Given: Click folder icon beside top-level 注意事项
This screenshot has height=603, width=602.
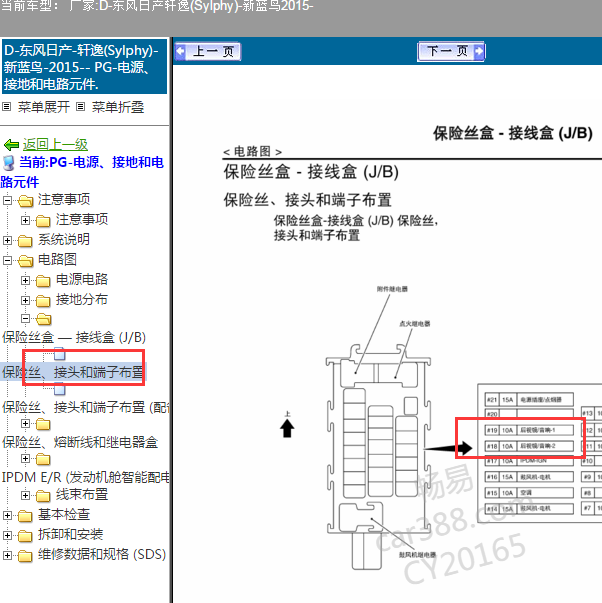Looking at the screenshot, I should point(25,201).
